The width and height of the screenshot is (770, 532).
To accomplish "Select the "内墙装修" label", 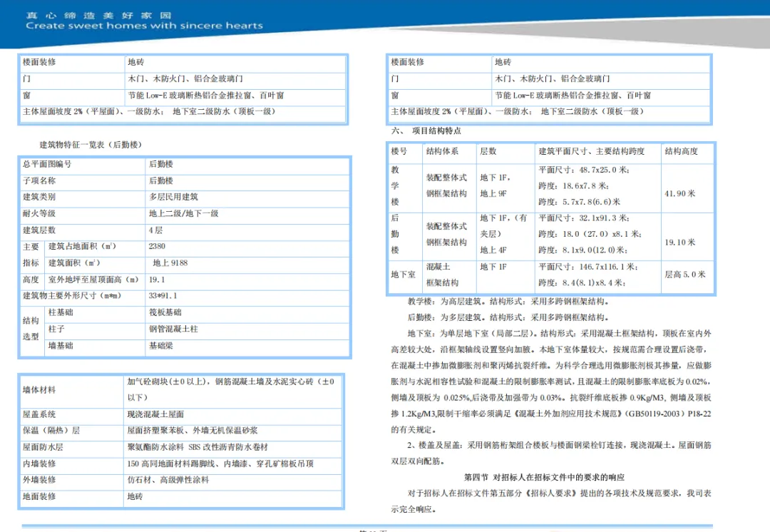I will 38,464.
